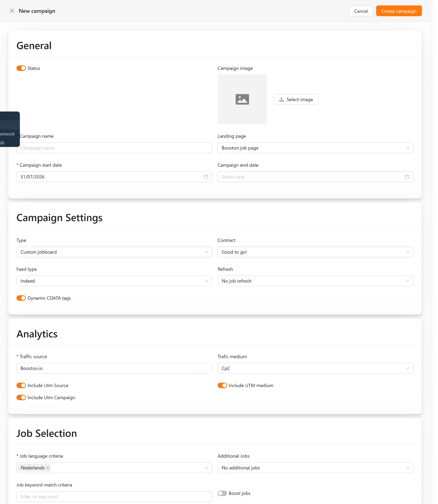The width and height of the screenshot is (438, 504).
Task: Click the Traffic source input field
Action: click(114, 368)
